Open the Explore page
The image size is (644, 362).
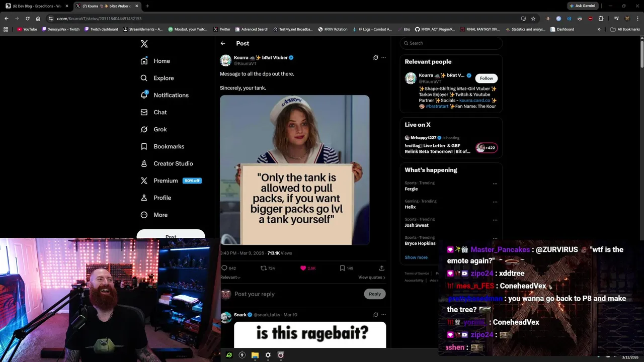pos(157,78)
